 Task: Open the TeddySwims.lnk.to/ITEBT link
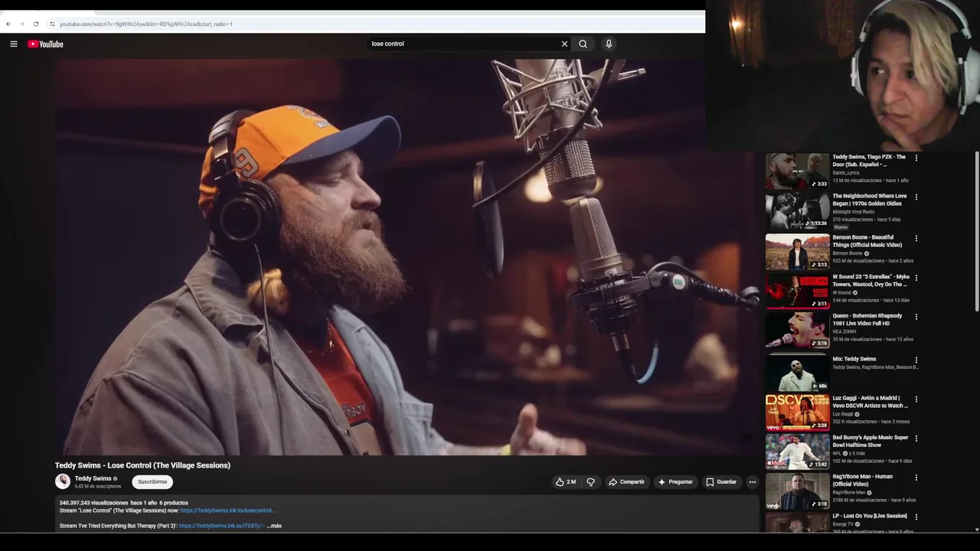coord(221,526)
